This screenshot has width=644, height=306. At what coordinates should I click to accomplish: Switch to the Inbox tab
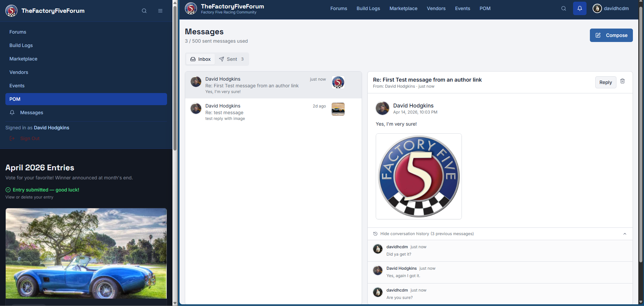(x=201, y=59)
